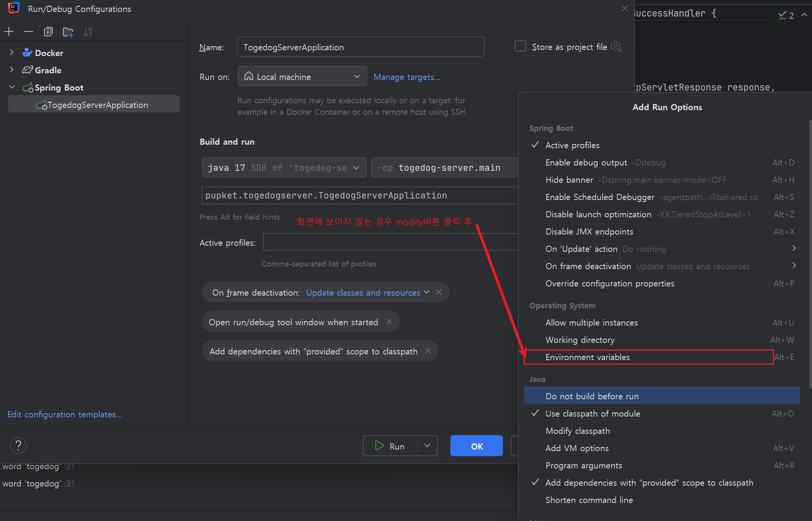This screenshot has width=812, height=521.
Task: Select Environment variables in the options menu
Action: (x=587, y=357)
